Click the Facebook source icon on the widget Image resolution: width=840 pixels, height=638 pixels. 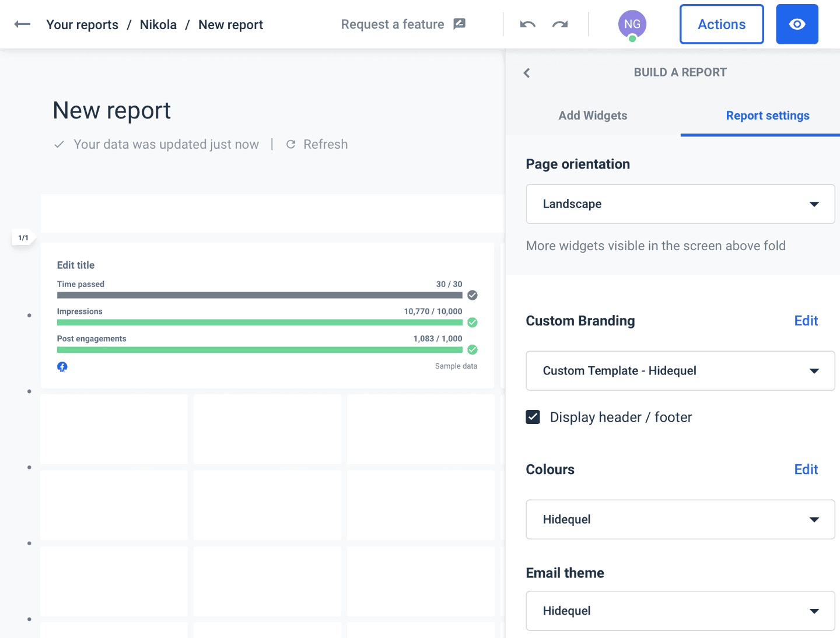point(62,366)
